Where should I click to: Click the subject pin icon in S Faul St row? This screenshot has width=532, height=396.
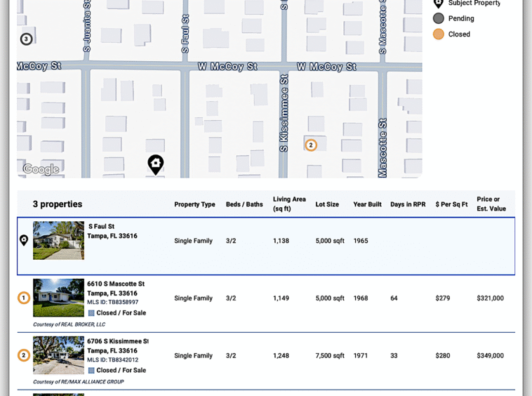pos(24,240)
